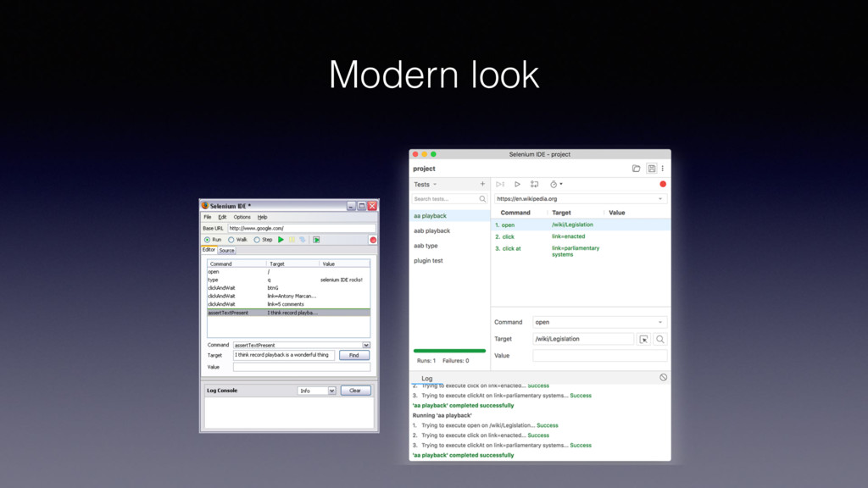Image resolution: width=868 pixels, height=488 pixels.
Task: Switch to the Editor tab
Action: click(x=209, y=250)
